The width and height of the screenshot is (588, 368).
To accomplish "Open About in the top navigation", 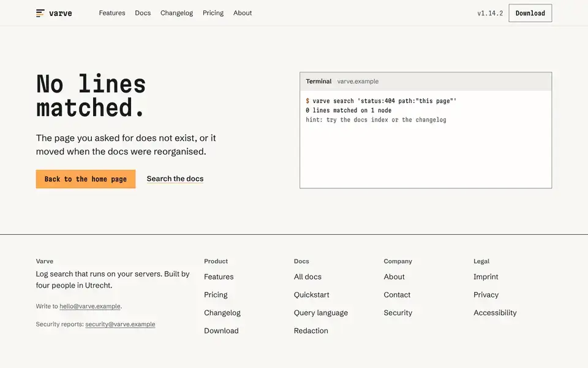I will click(x=243, y=13).
